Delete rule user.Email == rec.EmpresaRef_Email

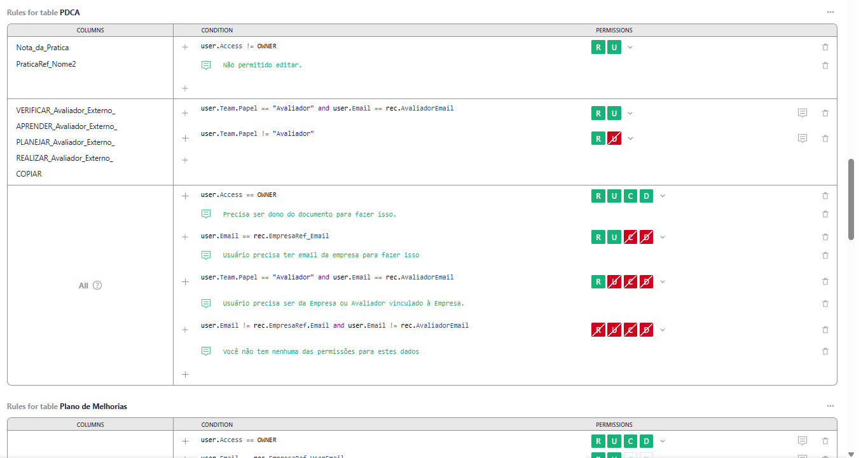tap(825, 237)
